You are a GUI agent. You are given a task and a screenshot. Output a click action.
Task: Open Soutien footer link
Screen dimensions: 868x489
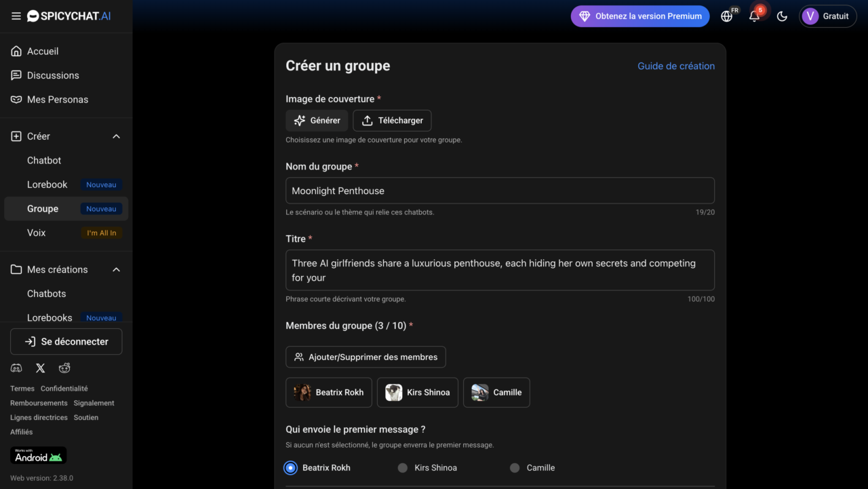(86, 418)
